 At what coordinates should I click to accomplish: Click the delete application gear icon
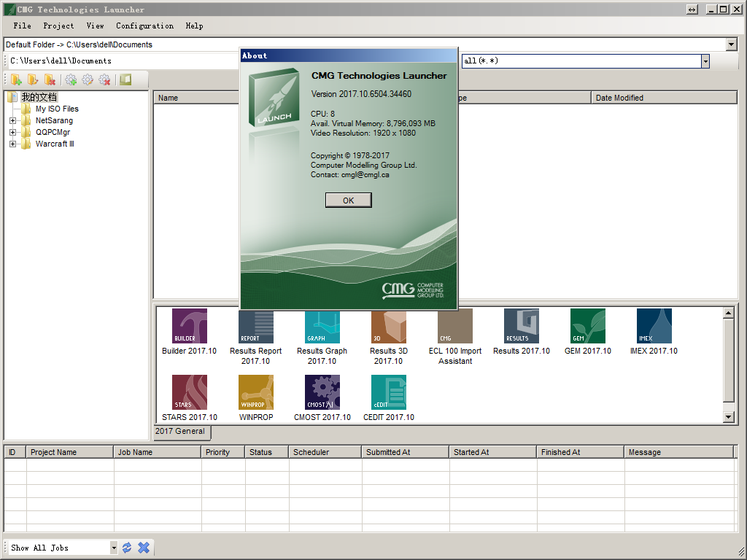(104, 79)
